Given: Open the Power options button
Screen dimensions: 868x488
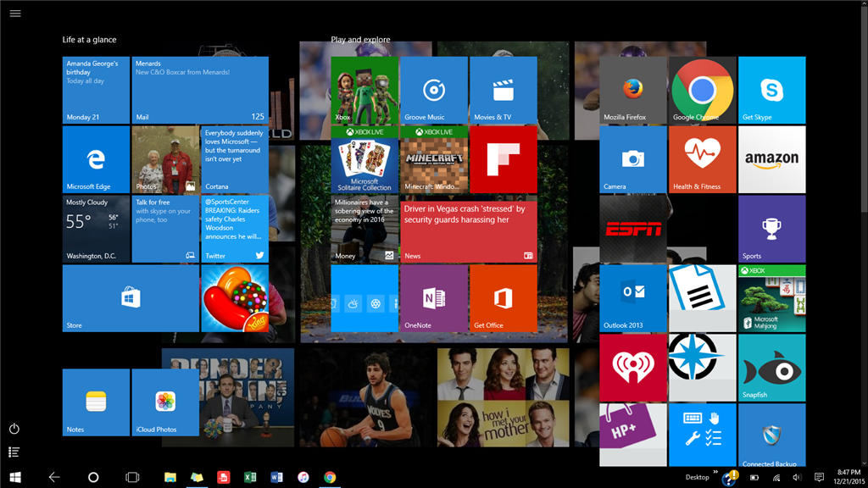Looking at the screenshot, I should [14, 429].
